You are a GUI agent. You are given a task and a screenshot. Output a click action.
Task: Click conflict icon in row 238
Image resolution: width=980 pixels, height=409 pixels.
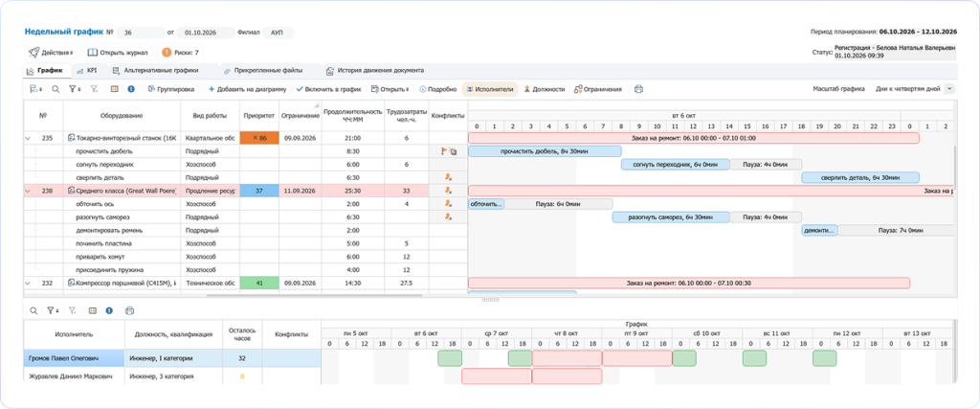click(448, 191)
